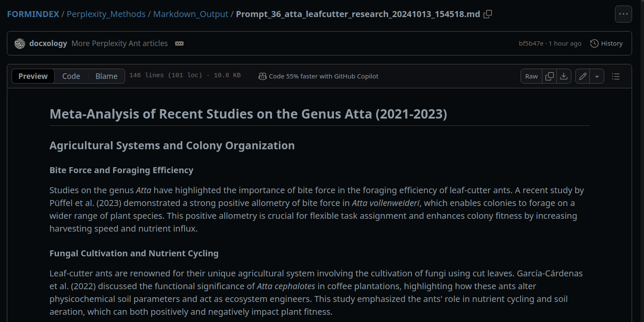Switch to the Preview view
This screenshot has width=644, height=322.
33,76
